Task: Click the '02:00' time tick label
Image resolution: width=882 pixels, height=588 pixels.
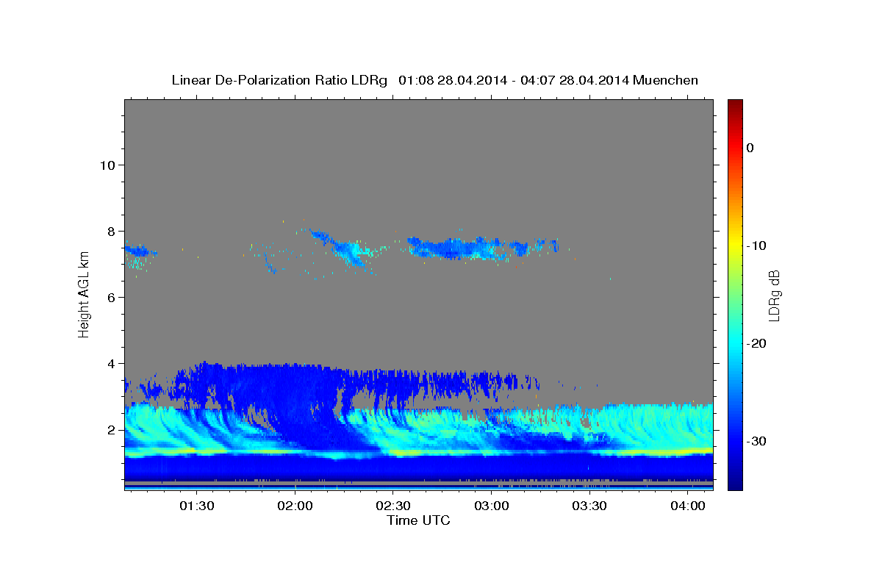Action: (295, 506)
